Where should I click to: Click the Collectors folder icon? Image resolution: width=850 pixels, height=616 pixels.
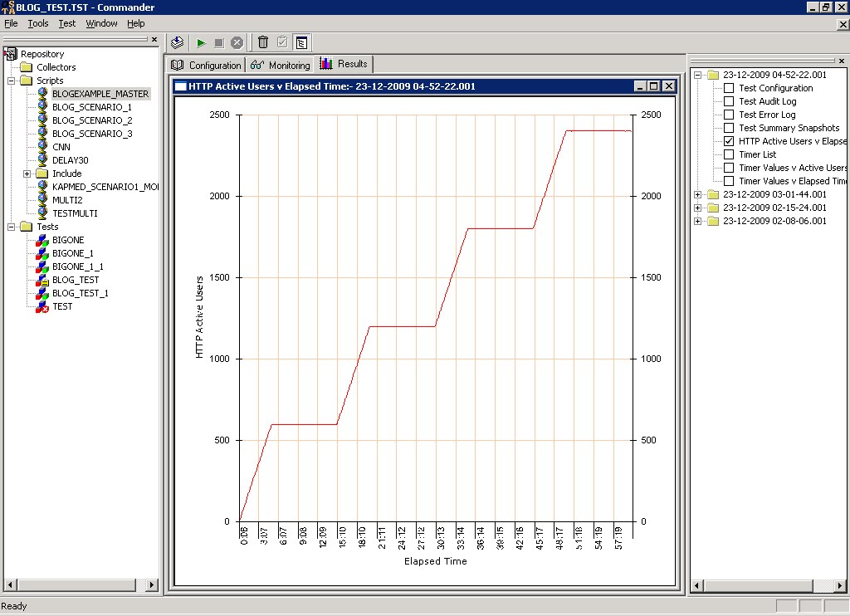(x=26, y=67)
